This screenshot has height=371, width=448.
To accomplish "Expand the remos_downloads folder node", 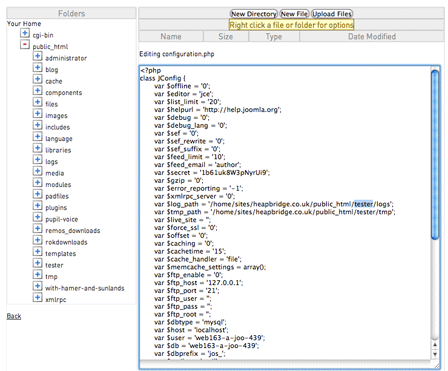I will point(38,228).
